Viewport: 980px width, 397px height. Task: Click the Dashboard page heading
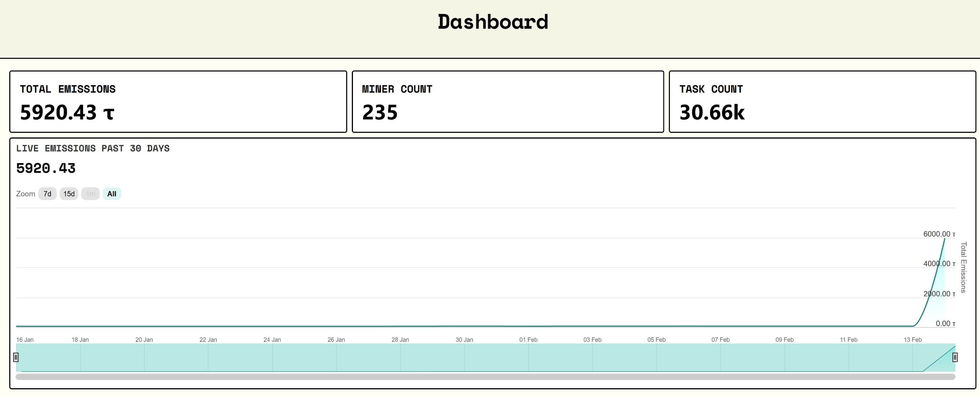(493, 22)
